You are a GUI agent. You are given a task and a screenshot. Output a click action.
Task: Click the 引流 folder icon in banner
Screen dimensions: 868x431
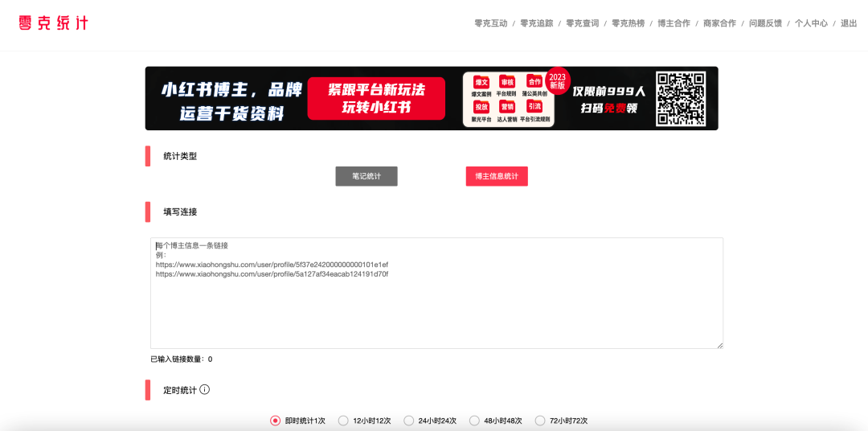[534, 107]
